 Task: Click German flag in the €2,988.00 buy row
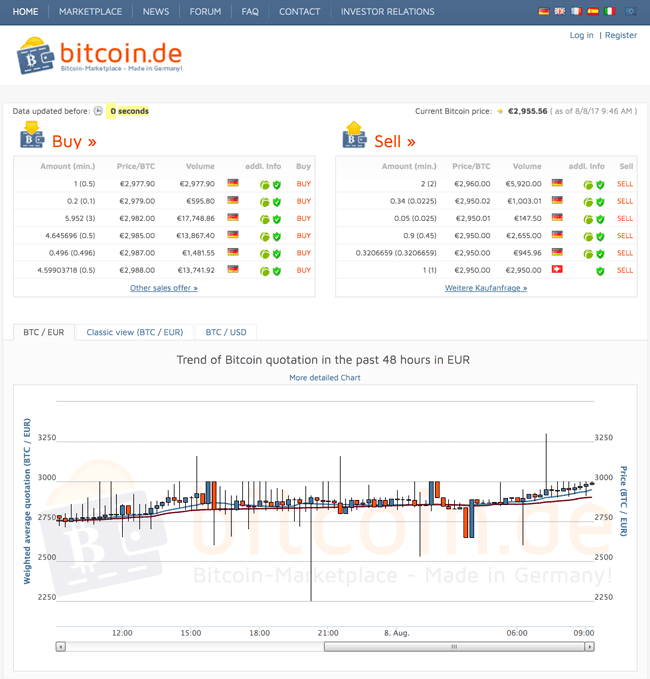[233, 269]
